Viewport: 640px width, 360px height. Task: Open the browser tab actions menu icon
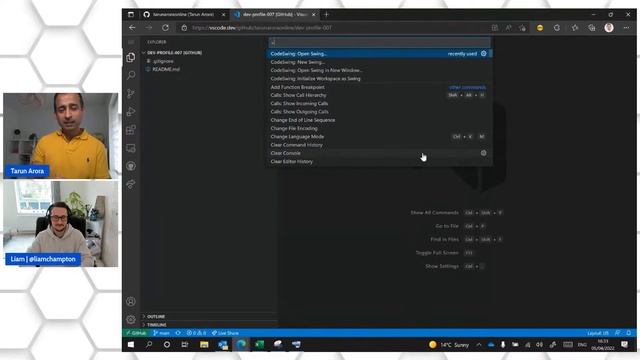click(131, 14)
